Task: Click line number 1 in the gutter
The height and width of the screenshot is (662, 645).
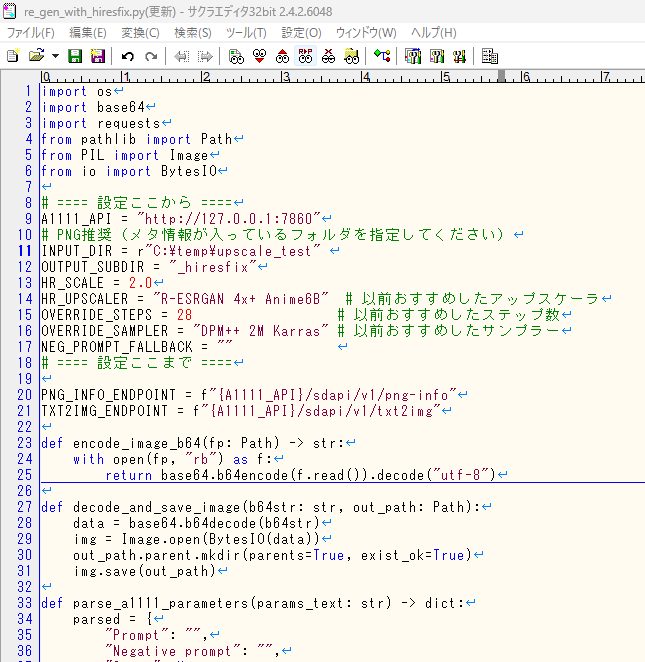Action: tap(28, 91)
